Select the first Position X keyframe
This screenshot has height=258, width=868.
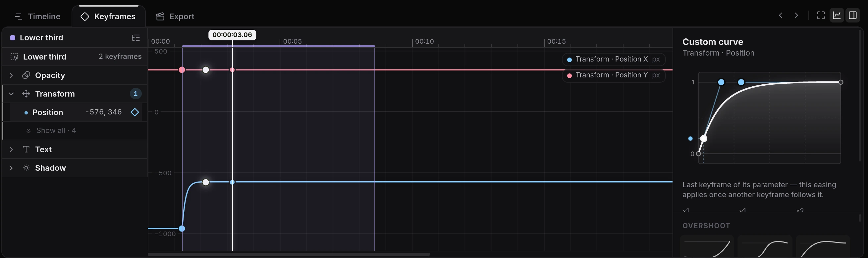[182, 229]
